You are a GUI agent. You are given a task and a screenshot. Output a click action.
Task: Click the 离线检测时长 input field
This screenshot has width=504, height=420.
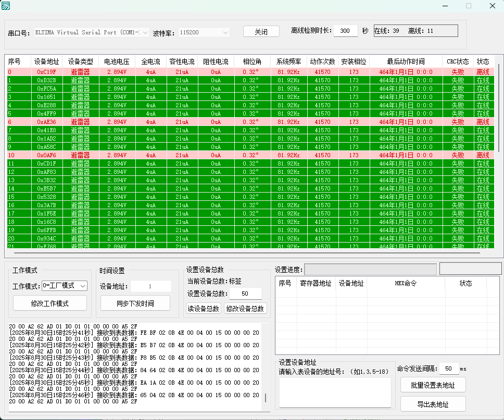345,31
